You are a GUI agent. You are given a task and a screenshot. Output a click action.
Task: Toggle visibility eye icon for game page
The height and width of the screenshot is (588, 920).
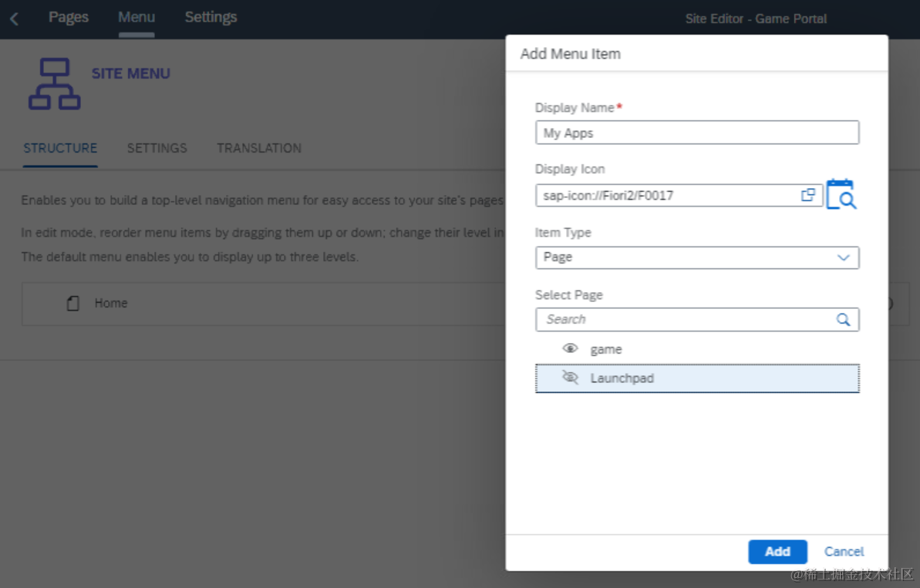pyautogui.click(x=570, y=349)
